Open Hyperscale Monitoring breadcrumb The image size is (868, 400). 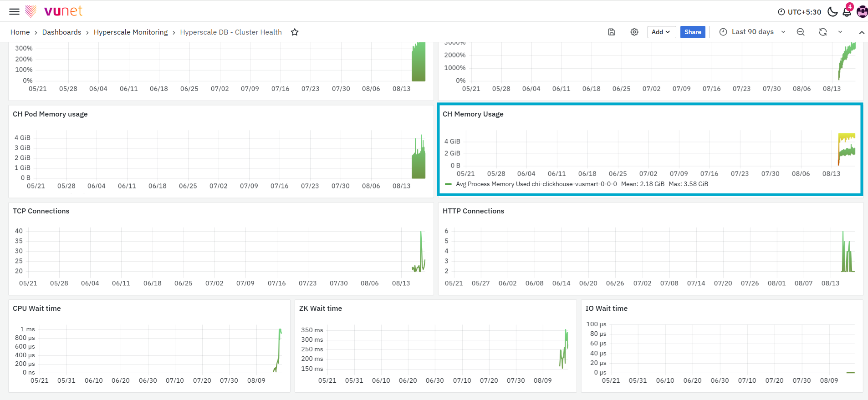(131, 32)
